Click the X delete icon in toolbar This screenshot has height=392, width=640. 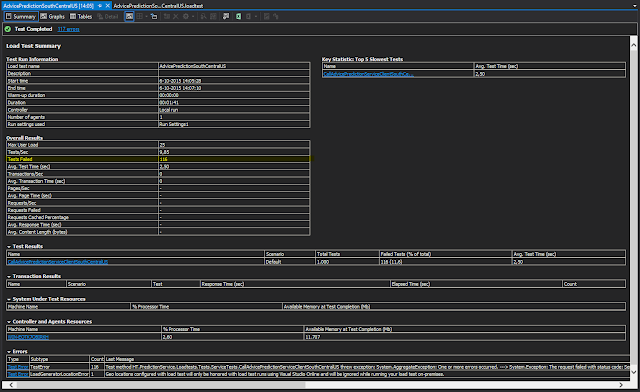[176, 16]
